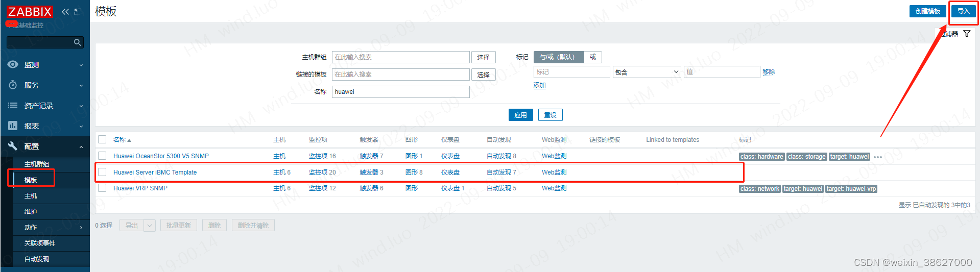Screen dimensions: 980x272
Task: Expand the 服务 menu chevron
Action: [81, 86]
